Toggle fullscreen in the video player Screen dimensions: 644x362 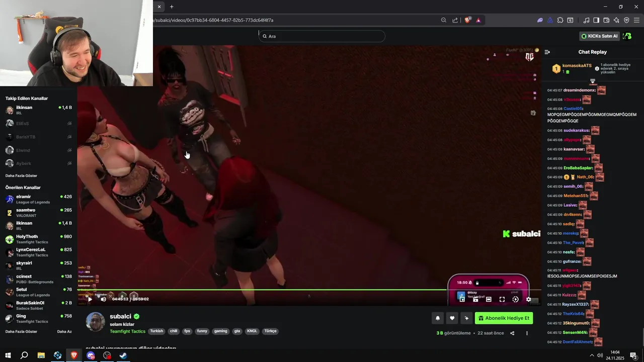(x=502, y=299)
